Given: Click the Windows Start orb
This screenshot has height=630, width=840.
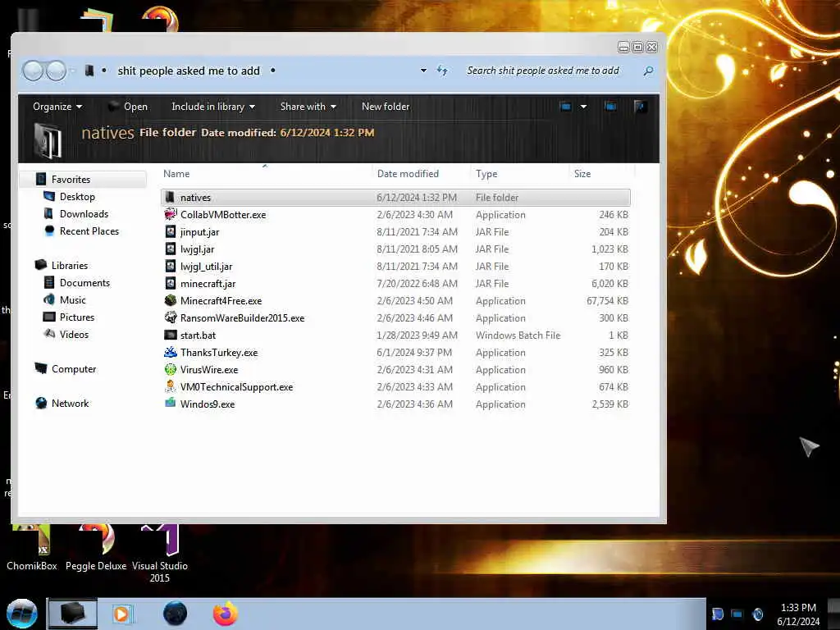Looking at the screenshot, I should click(21, 614).
